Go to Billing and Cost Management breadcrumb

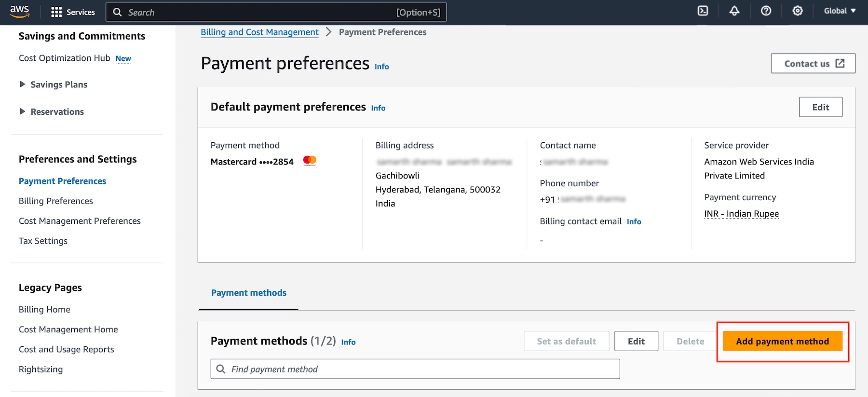point(259,32)
